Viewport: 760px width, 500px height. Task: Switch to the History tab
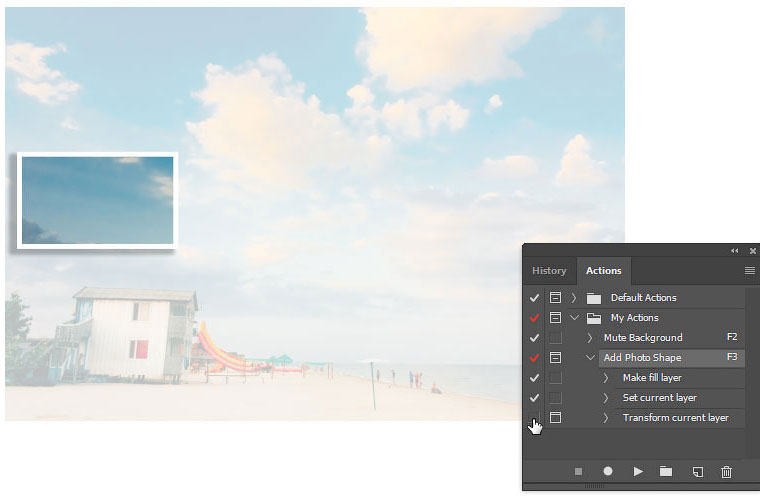[549, 270]
